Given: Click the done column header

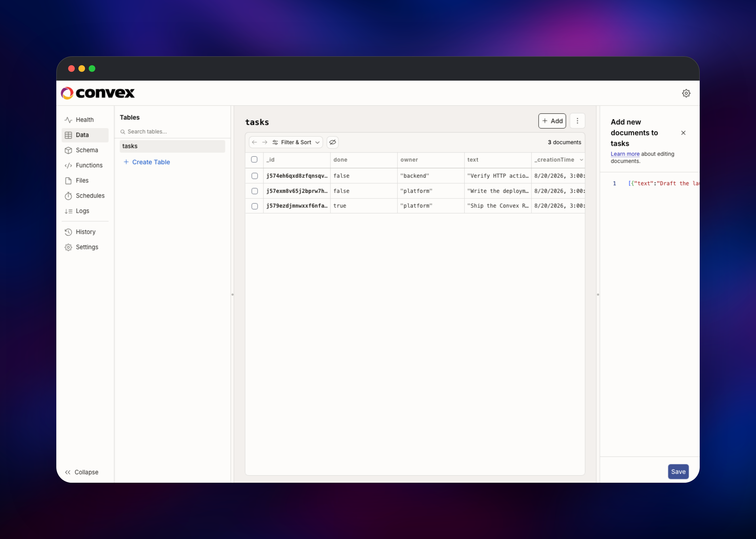Looking at the screenshot, I should pyautogui.click(x=364, y=160).
